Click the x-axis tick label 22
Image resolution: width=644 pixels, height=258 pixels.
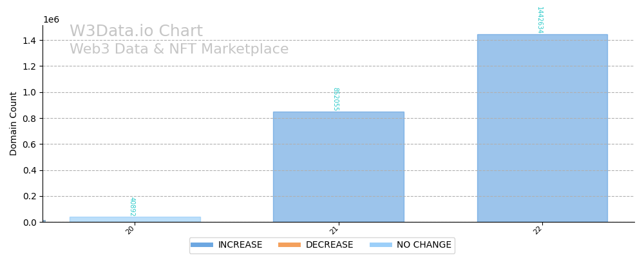pos(538,230)
